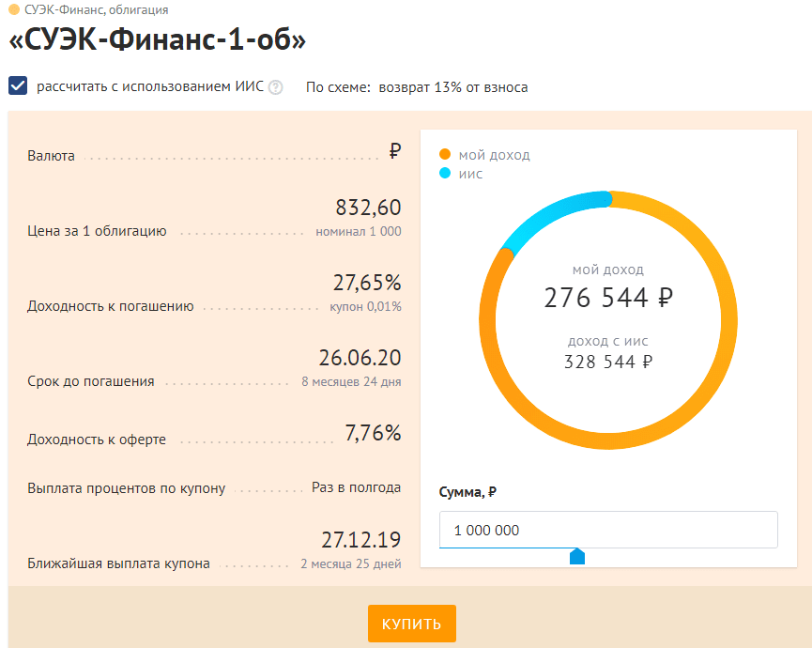Click the 'рассчитать с использованием ИИС' label
This screenshot has height=648, width=812.
point(150,86)
